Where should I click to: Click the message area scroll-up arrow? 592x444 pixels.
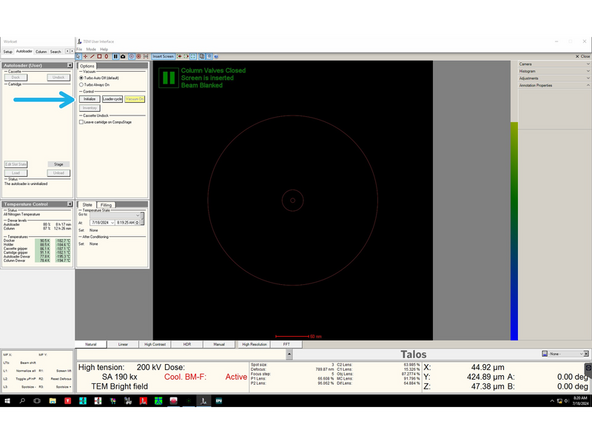[x=290, y=354]
